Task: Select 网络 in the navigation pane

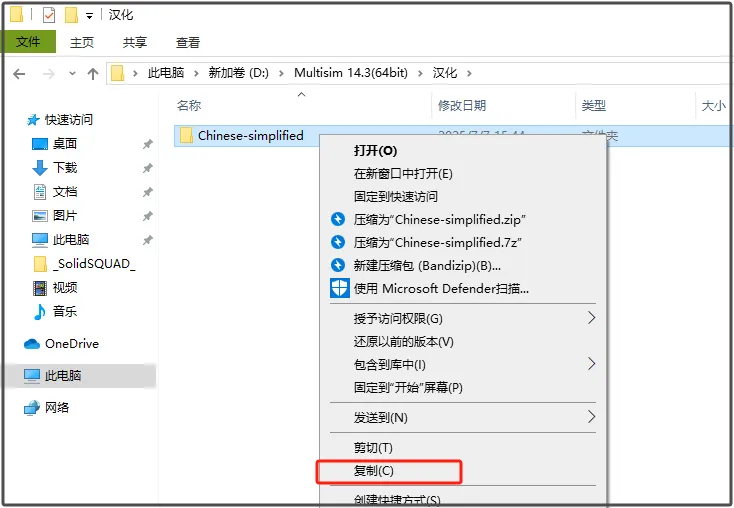Action: (57, 408)
